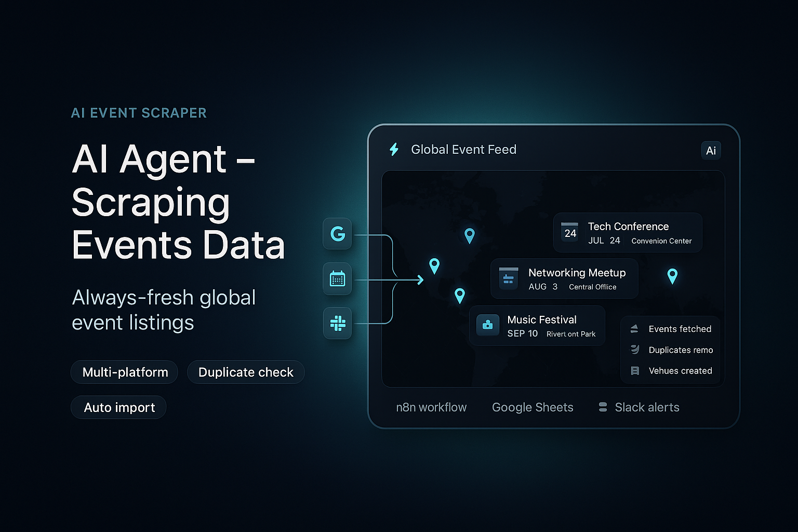Screen dimensions: 798x532
Task: Select the Slack integration icon in the sidebar
Action: click(337, 323)
